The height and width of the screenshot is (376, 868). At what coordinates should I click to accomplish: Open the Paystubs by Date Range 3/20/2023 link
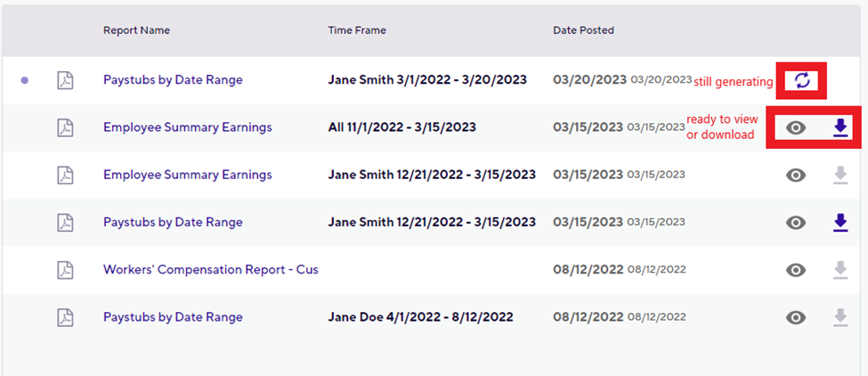click(x=173, y=80)
